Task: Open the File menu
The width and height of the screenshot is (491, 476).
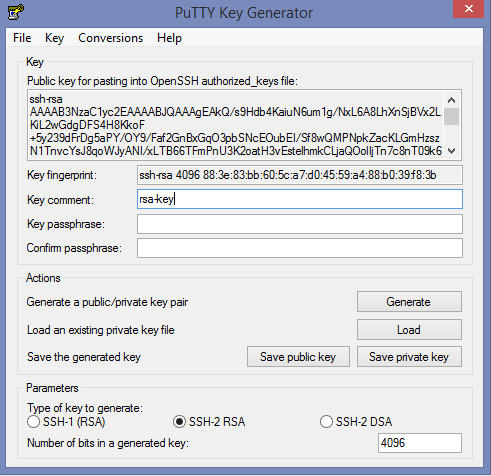Action: [22, 38]
